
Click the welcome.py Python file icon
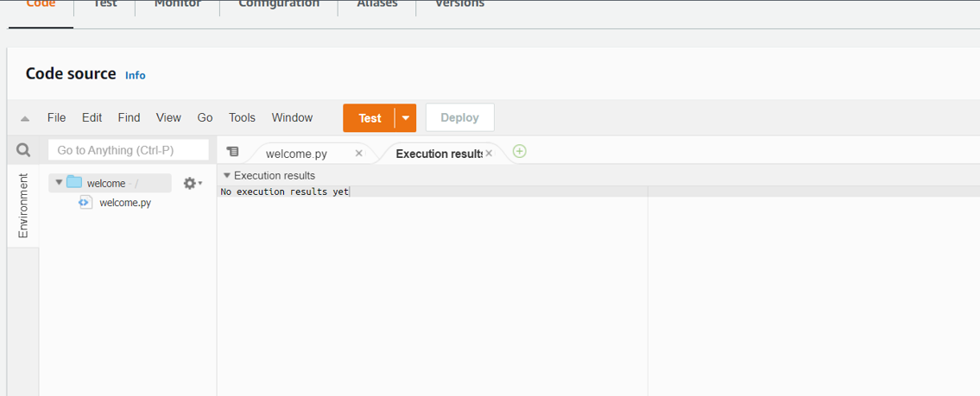tap(85, 203)
